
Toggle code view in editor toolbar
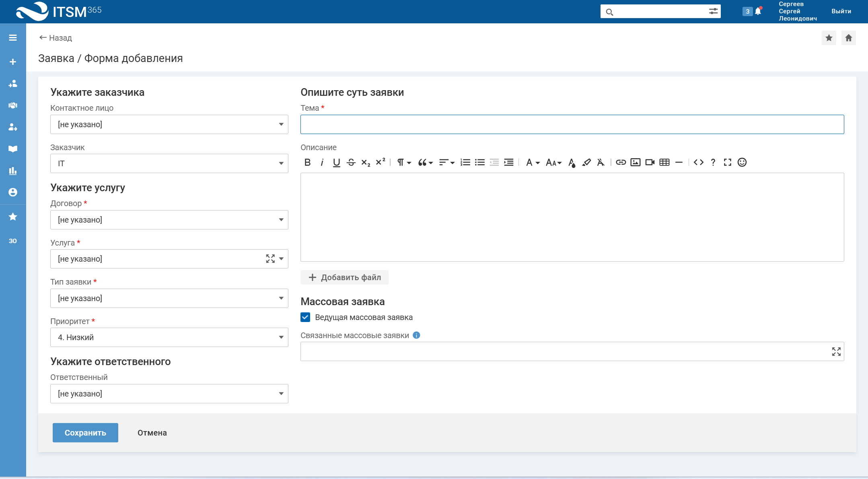pyautogui.click(x=699, y=162)
